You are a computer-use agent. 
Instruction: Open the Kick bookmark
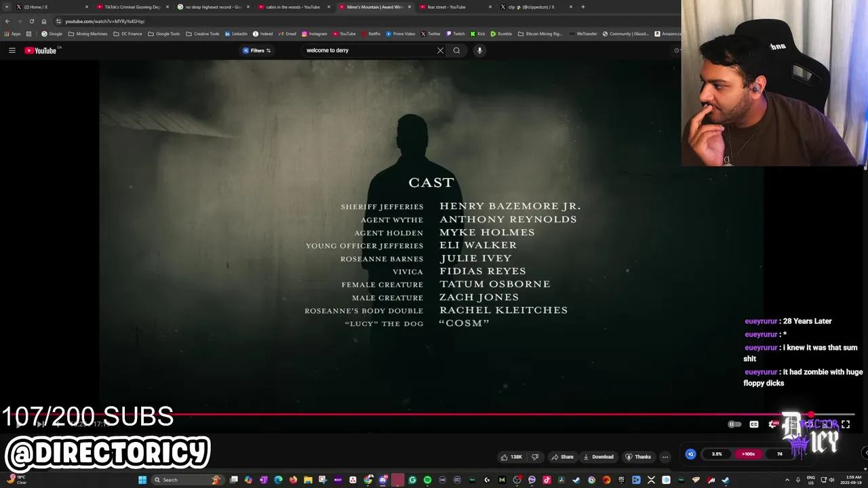[x=478, y=34]
